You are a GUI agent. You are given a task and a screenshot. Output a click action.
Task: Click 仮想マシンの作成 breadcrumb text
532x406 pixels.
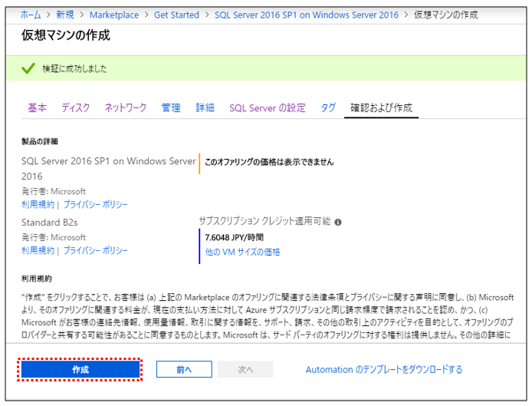[446, 15]
